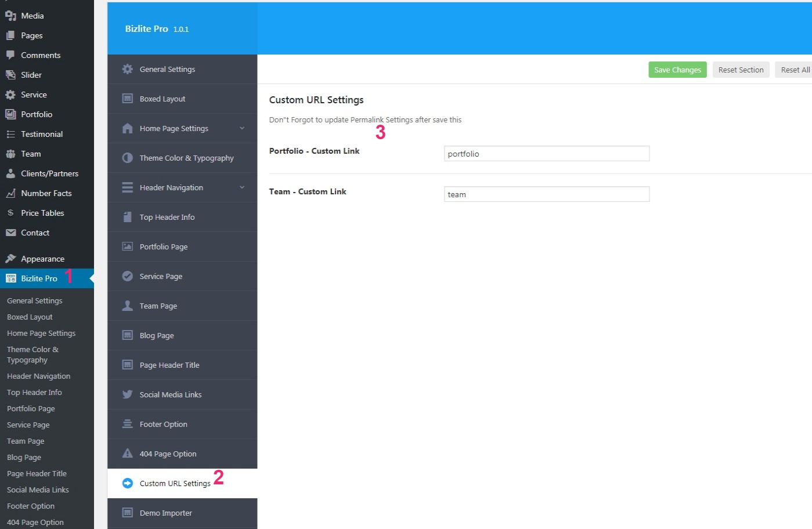Image resolution: width=812 pixels, height=529 pixels.
Task: Click the Clients/Partners person icon
Action: pyautogui.click(x=10, y=173)
